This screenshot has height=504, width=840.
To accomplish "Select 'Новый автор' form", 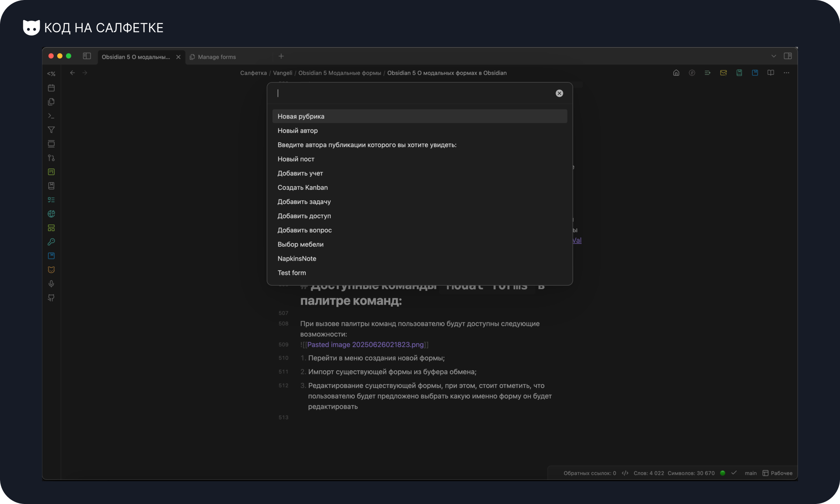I will [x=420, y=131].
